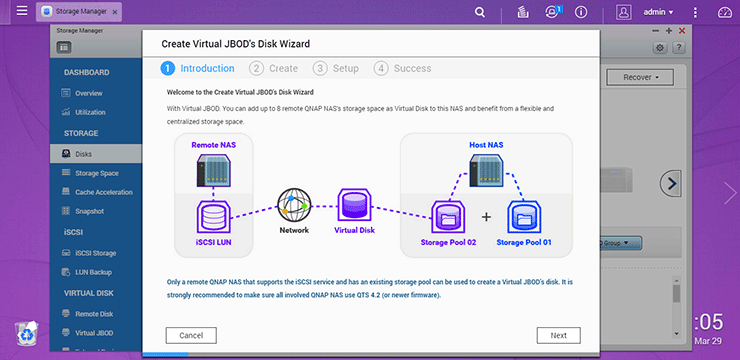The width and height of the screenshot is (740, 360).
Task: Click the Host NAS device image
Action: [x=486, y=170]
